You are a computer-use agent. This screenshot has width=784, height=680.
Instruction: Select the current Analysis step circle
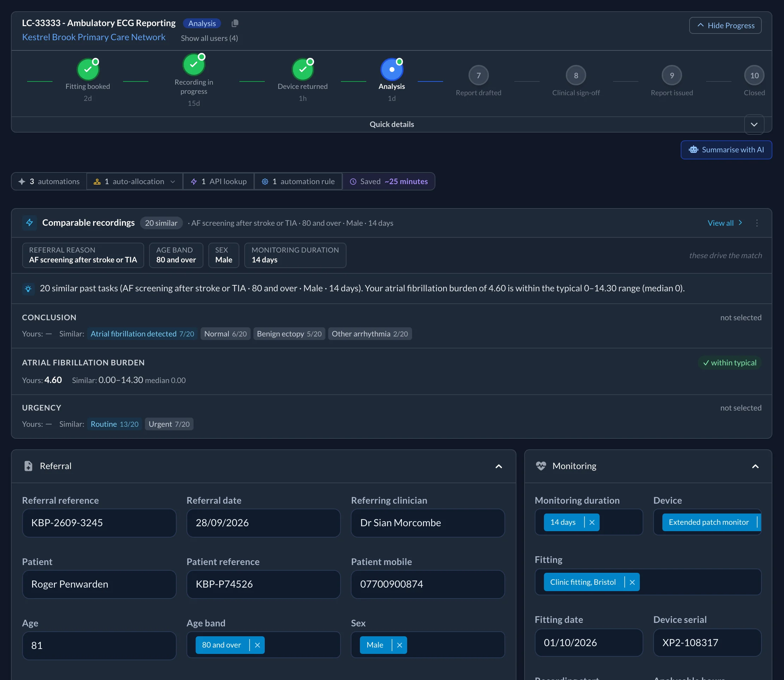(x=392, y=69)
